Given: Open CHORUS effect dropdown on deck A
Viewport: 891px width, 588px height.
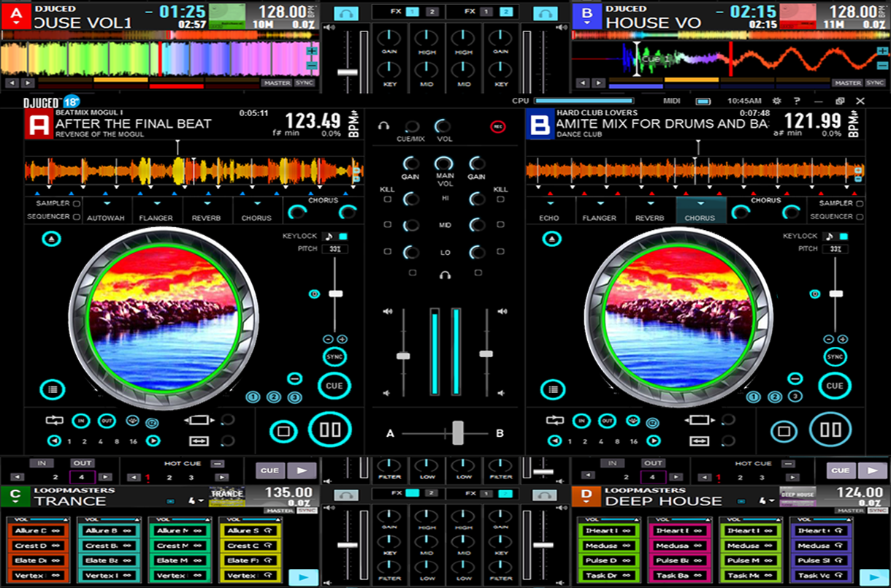Looking at the screenshot, I should pyautogui.click(x=256, y=204).
